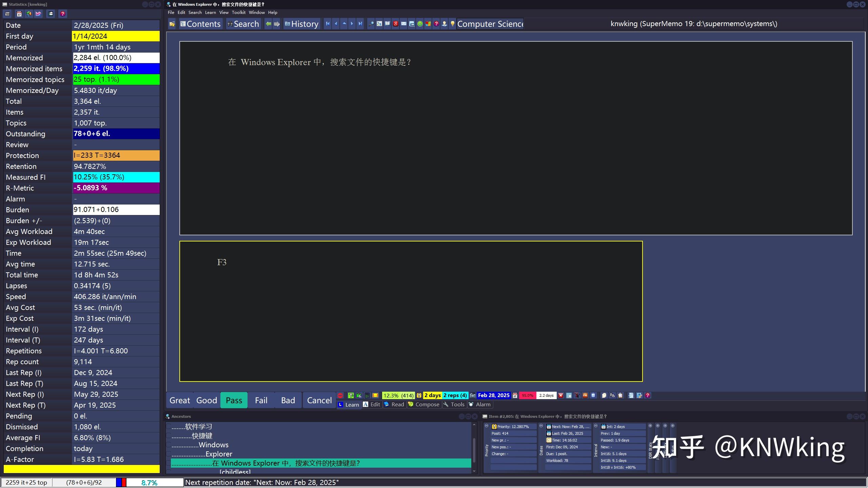Viewport: 868px width, 488px height.
Task: Click the HTML icon in element toolbar
Action: coord(585,395)
